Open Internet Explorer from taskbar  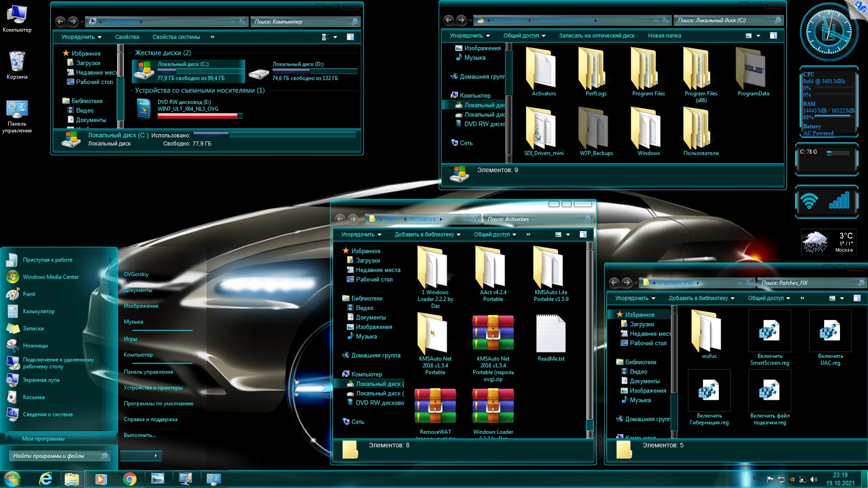pyautogui.click(x=45, y=479)
